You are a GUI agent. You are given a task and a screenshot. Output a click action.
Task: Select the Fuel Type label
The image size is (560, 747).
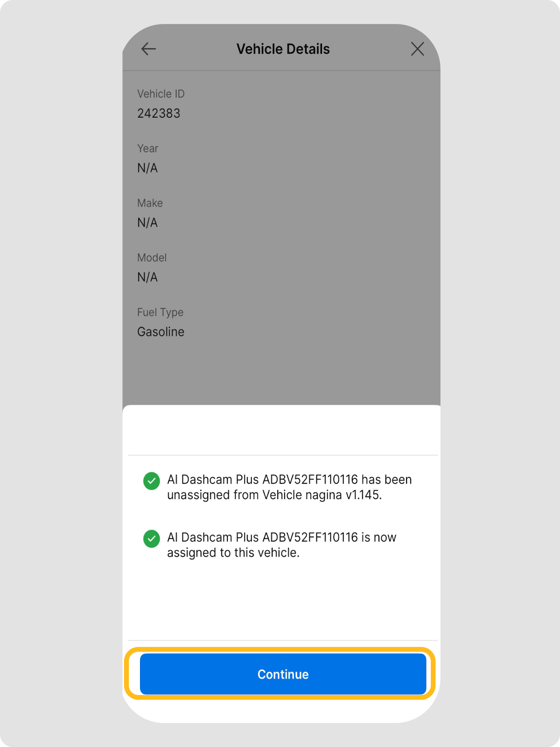coord(160,312)
